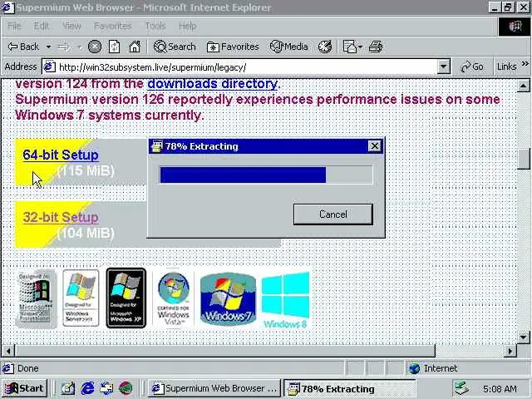Viewport: 532px width, 399px height.
Task: Refresh the page using the Refresh icon
Action: click(115, 47)
